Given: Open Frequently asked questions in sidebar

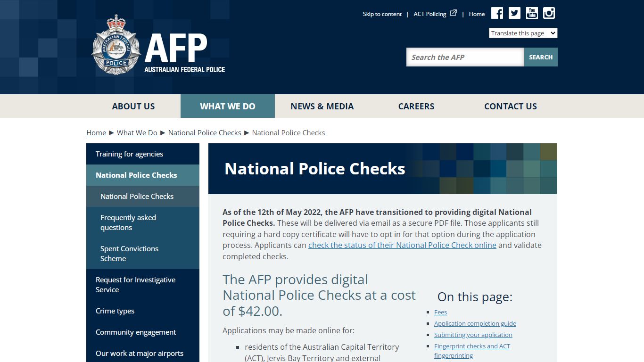Looking at the screenshot, I should pyautogui.click(x=143, y=222).
